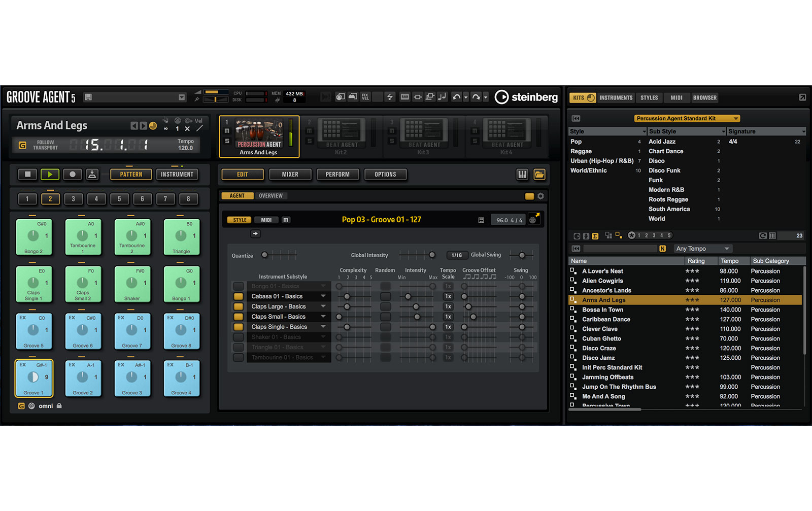Adjust the Global Swing slider
Image resolution: width=812 pixels, height=511 pixels.
point(521,255)
